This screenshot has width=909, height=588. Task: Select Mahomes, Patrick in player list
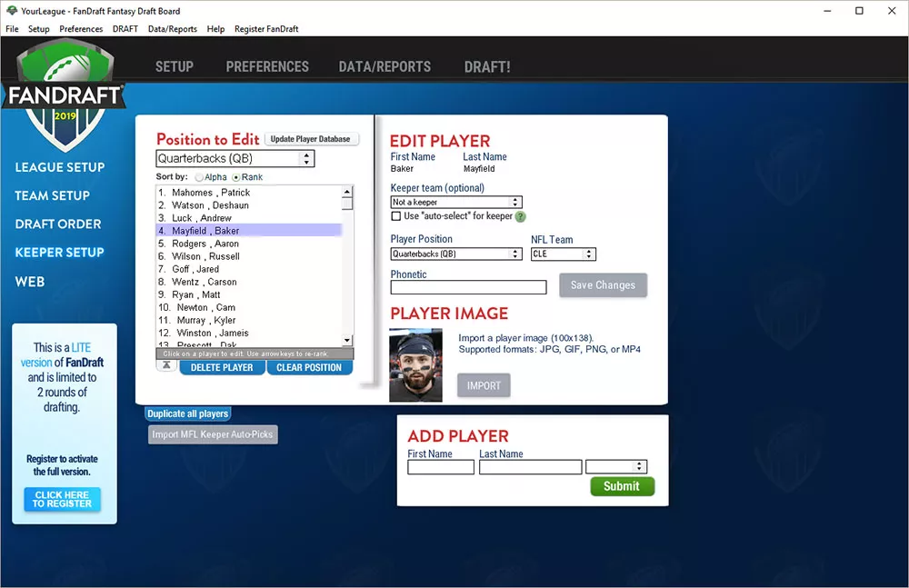249,193
